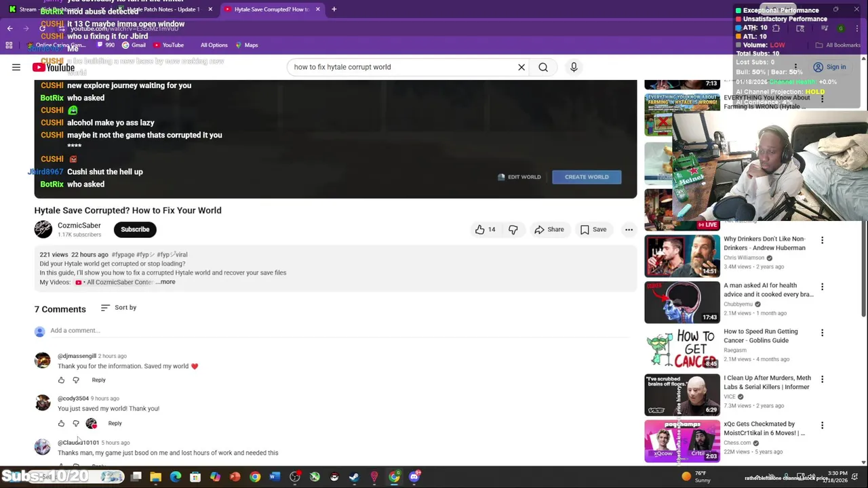Open the @cody3504 commenter avatar
Viewport: 868px width, 488px height.
point(43,403)
